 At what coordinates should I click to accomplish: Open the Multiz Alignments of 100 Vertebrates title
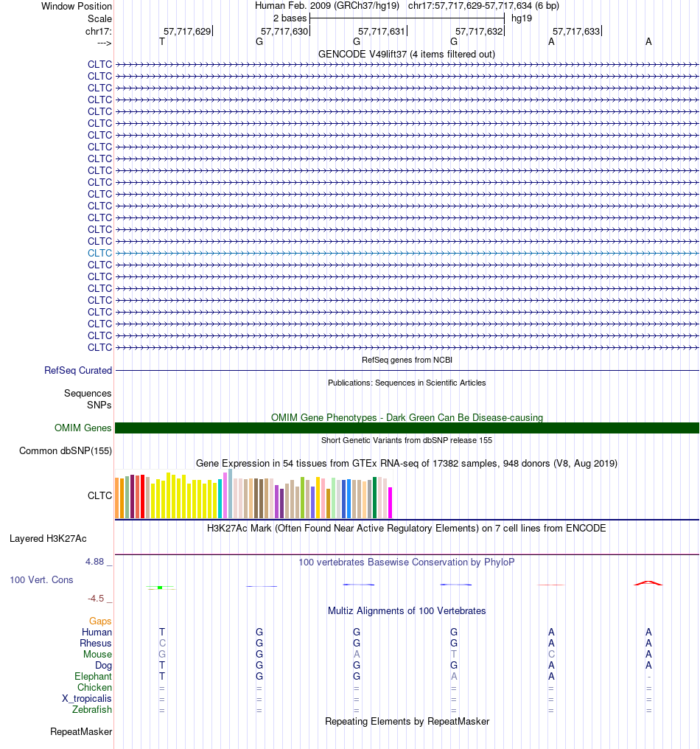(406, 611)
